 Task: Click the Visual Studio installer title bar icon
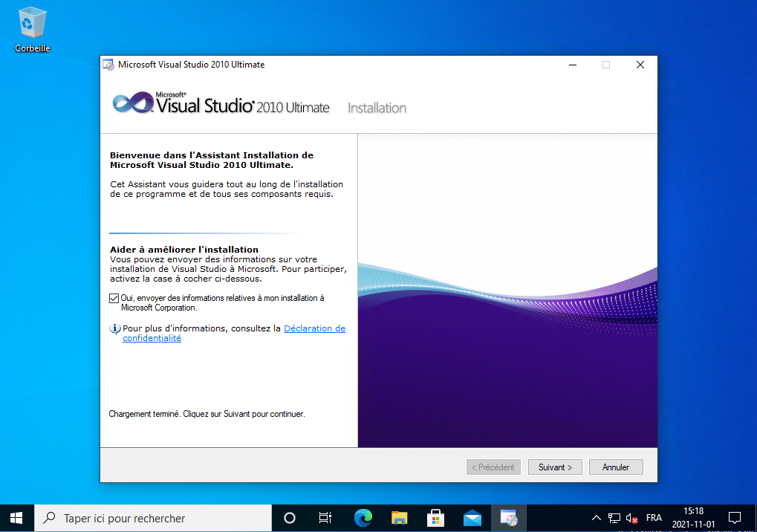point(108,65)
